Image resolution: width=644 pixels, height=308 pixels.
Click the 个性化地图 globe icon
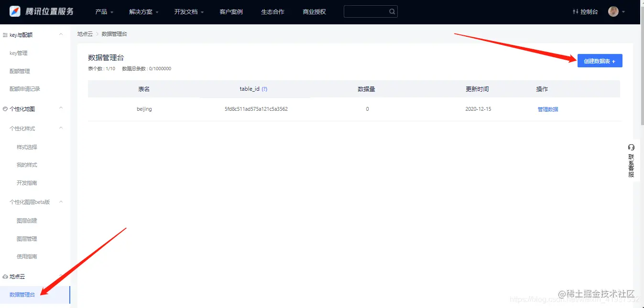tap(5, 109)
